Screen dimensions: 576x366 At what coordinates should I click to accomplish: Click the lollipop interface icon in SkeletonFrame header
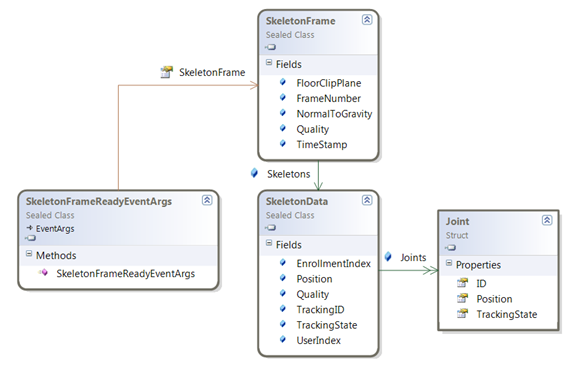271,47
